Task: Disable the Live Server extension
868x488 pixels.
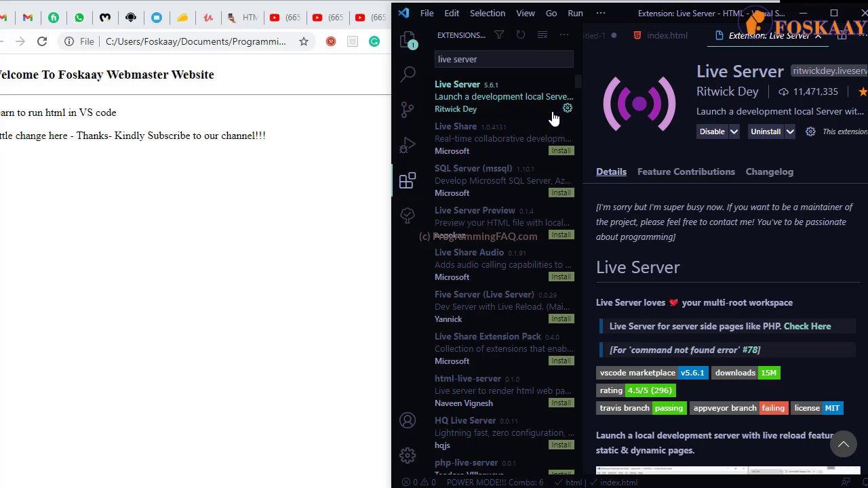Action: (x=712, y=131)
